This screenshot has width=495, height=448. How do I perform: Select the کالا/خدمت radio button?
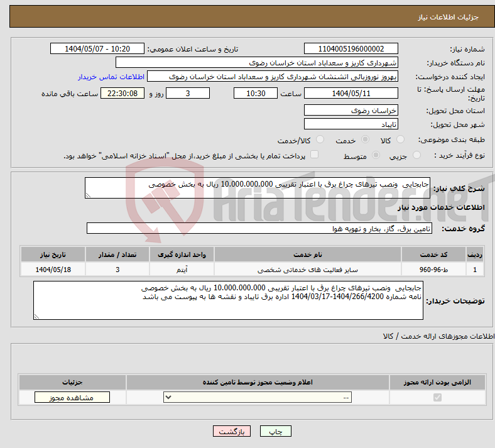[320, 139]
